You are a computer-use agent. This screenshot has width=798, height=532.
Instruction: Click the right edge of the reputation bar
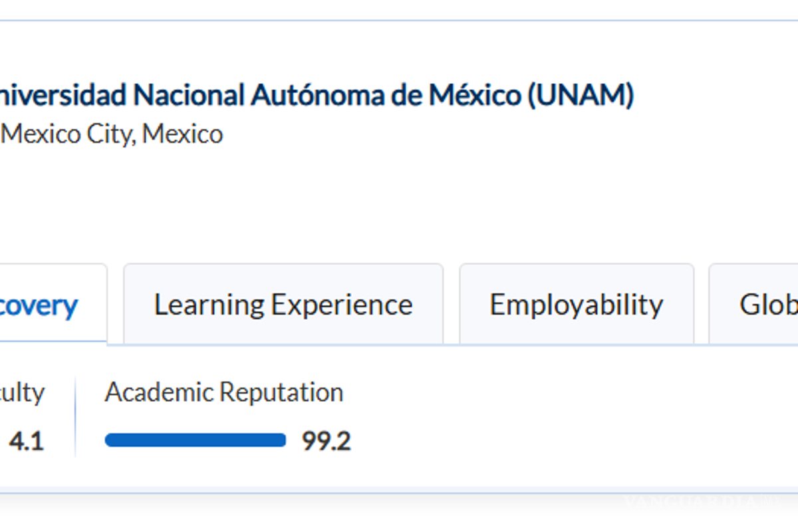point(285,440)
